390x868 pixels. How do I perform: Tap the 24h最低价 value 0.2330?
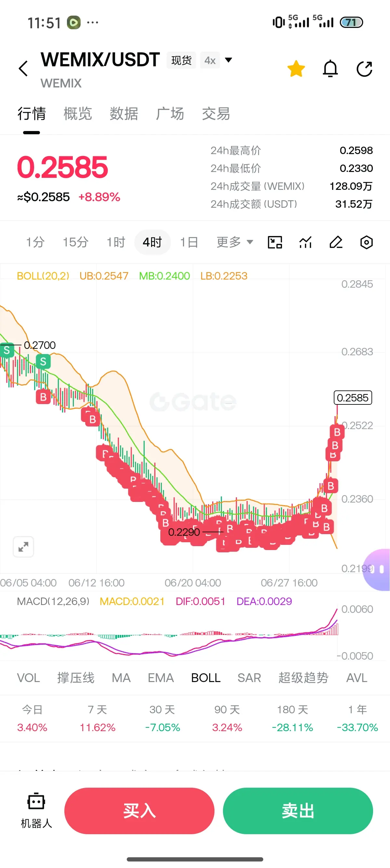[356, 168]
